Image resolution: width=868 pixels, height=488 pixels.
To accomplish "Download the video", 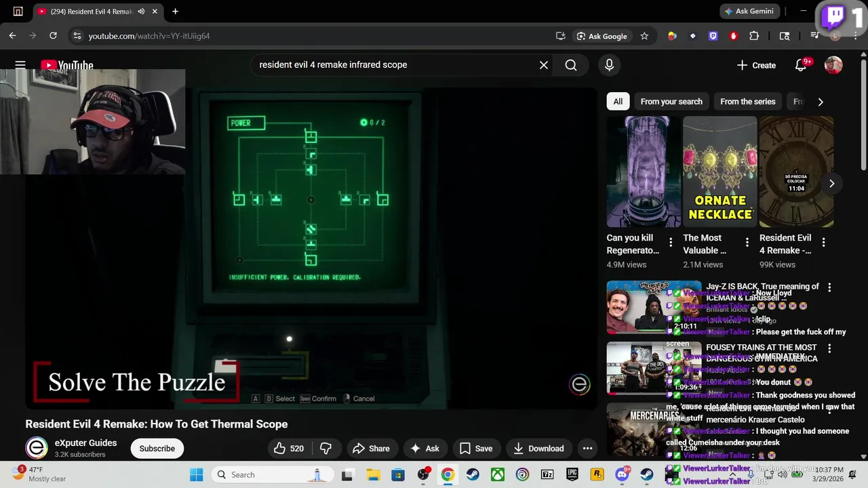I will tap(538, 448).
